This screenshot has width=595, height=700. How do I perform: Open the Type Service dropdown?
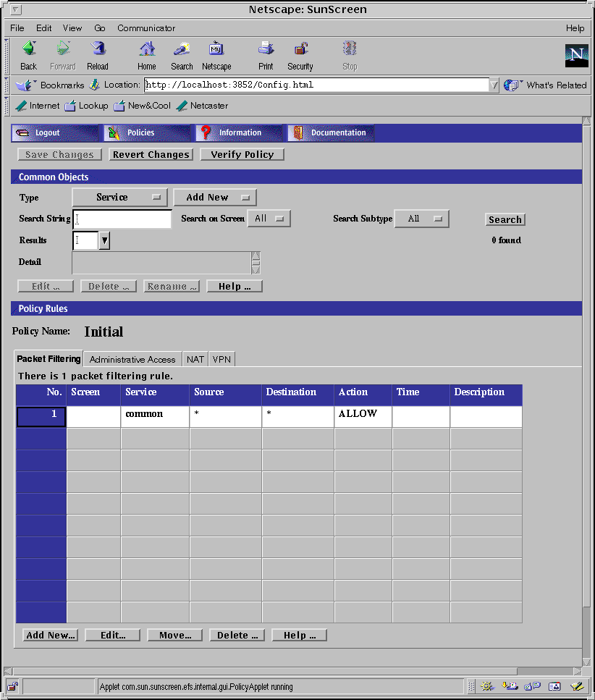coord(119,198)
